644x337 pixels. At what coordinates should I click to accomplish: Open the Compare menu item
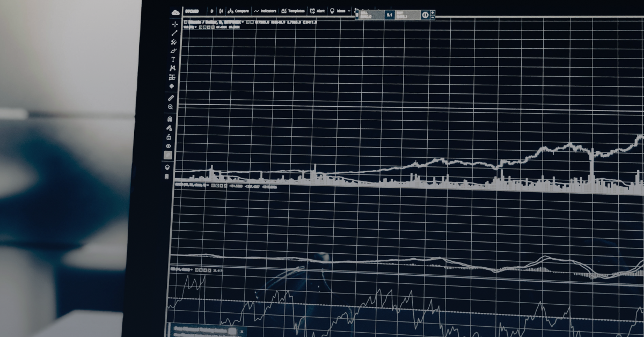238,11
